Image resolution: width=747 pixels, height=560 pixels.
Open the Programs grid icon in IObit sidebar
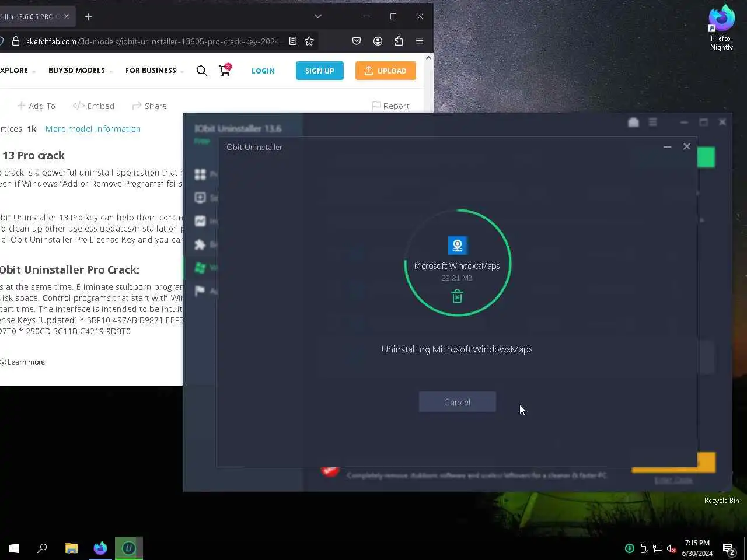point(200,174)
